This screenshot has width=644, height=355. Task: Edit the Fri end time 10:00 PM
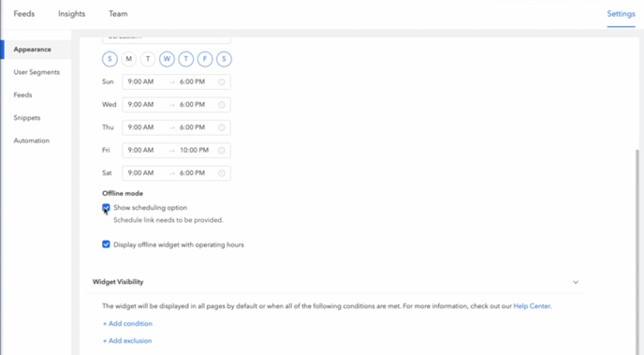(195, 150)
